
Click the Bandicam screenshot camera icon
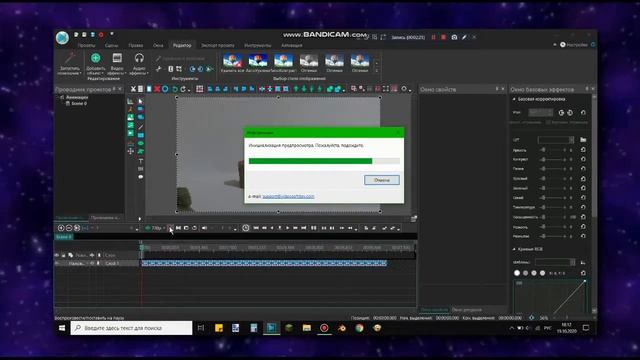point(454,37)
